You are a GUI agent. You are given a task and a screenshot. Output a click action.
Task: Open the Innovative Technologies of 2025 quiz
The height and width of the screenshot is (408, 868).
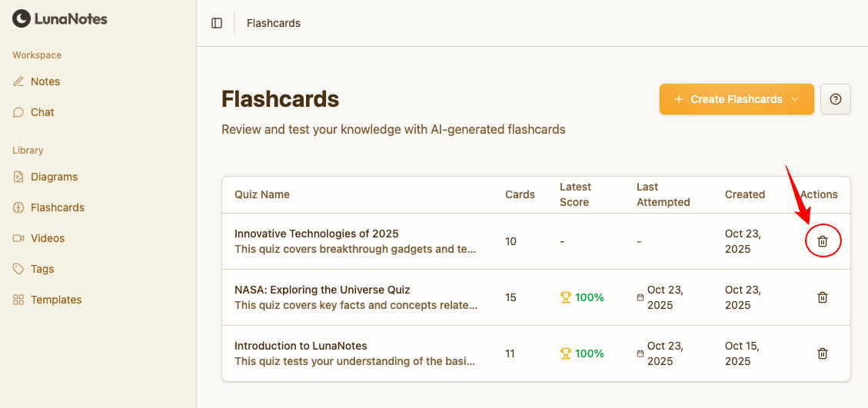pyautogui.click(x=317, y=234)
